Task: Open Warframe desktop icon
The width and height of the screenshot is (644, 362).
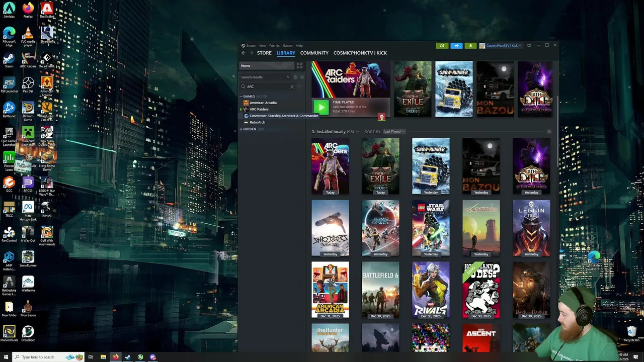Action: [x=28, y=284]
